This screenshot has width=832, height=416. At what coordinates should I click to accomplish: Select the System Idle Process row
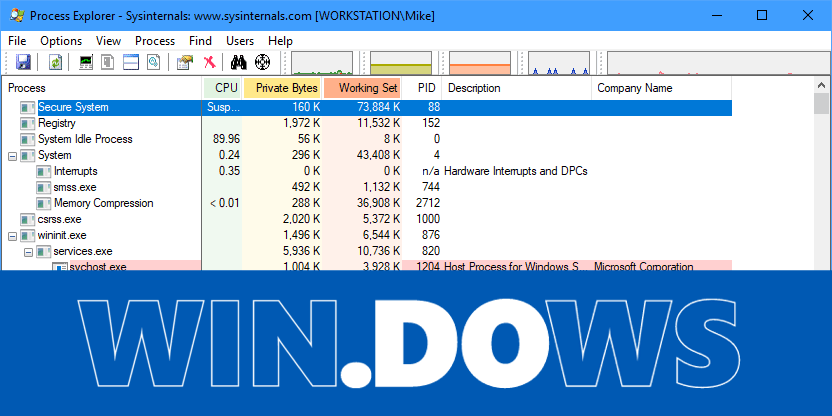(368, 140)
